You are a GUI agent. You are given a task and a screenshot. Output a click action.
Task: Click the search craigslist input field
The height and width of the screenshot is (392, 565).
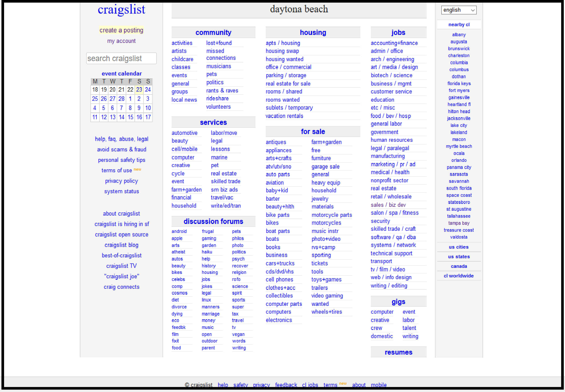(121, 58)
